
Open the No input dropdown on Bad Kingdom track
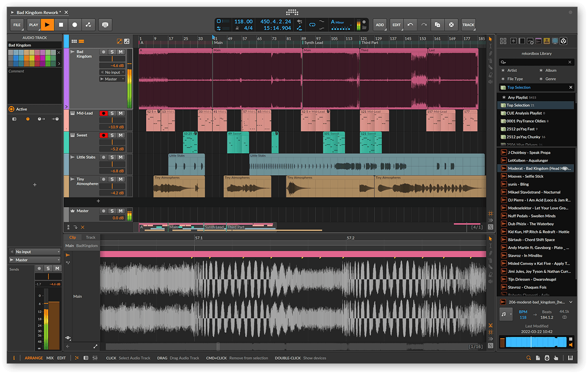112,72
